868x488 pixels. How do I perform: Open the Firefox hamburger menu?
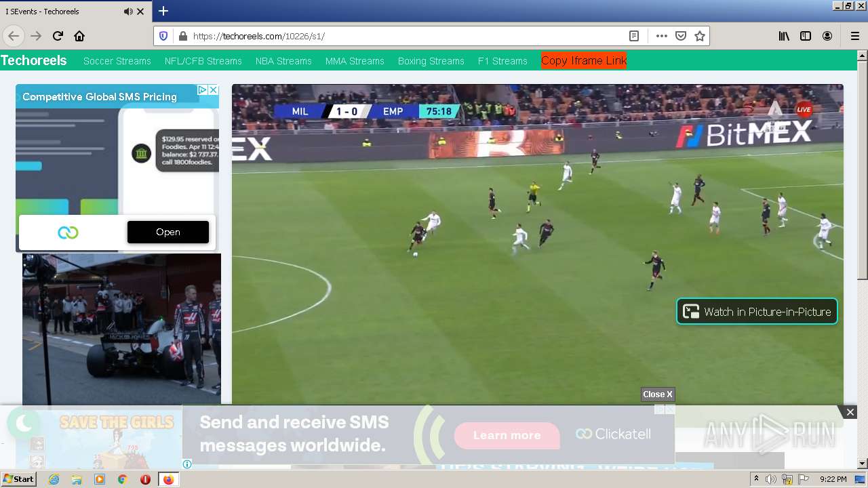pyautogui.click(x=854, y=36)
